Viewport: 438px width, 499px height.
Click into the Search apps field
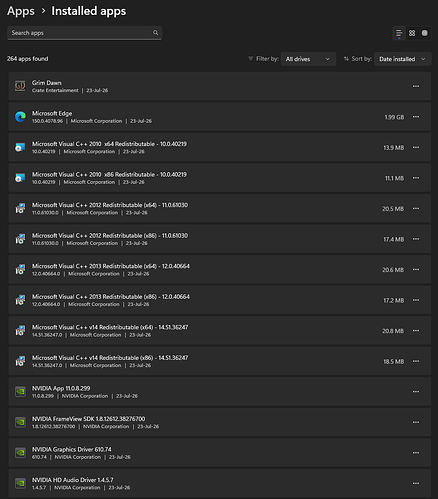84,33
